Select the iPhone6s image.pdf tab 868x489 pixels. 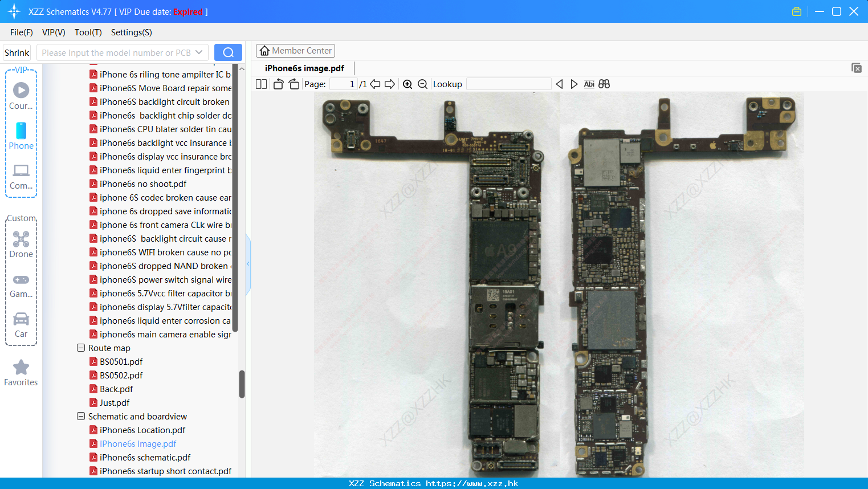click(x=304, y=68)
